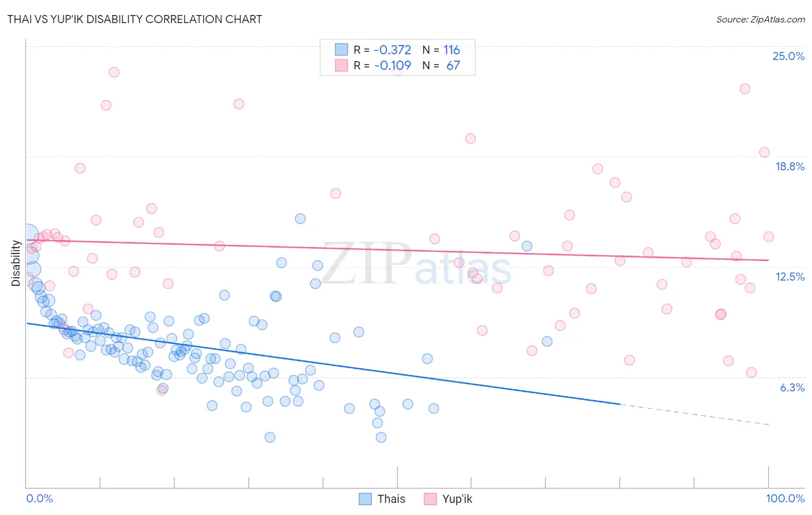Viewport: 812px width, 515px height.
Task: Click the ZIPatlas watermark in the chart center
Action: click(x=416, y=264)
